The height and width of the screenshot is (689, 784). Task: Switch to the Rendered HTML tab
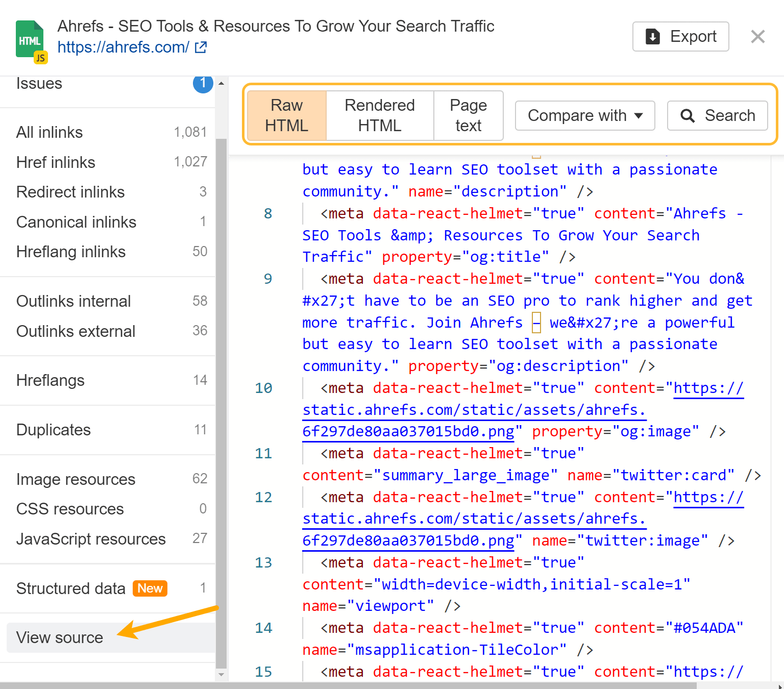pyautogui.click(x=380, y=115)
